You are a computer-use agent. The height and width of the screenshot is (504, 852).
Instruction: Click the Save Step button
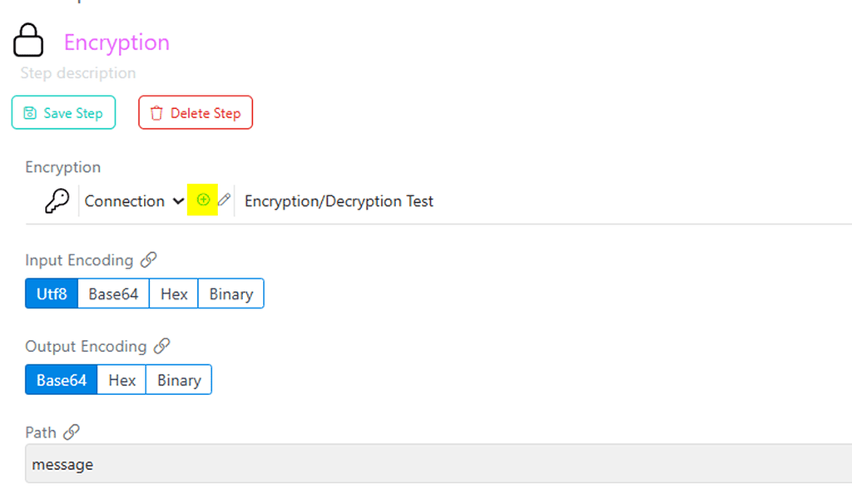point(63,113)
